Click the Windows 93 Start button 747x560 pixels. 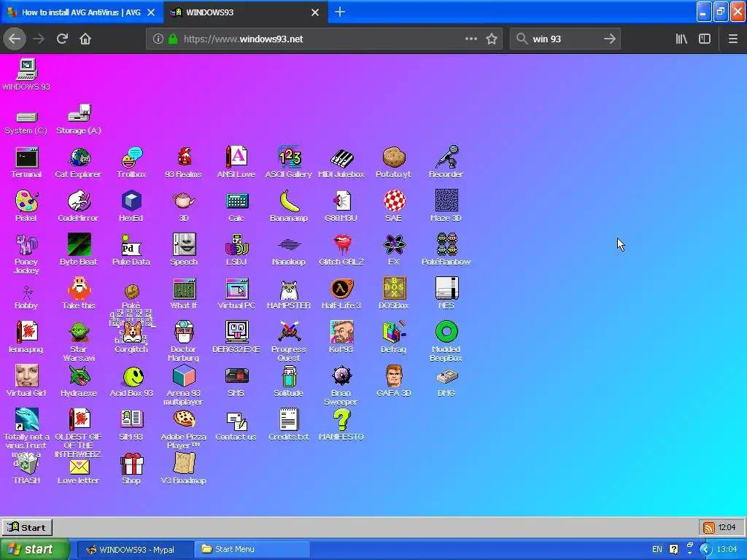point(27,527)
